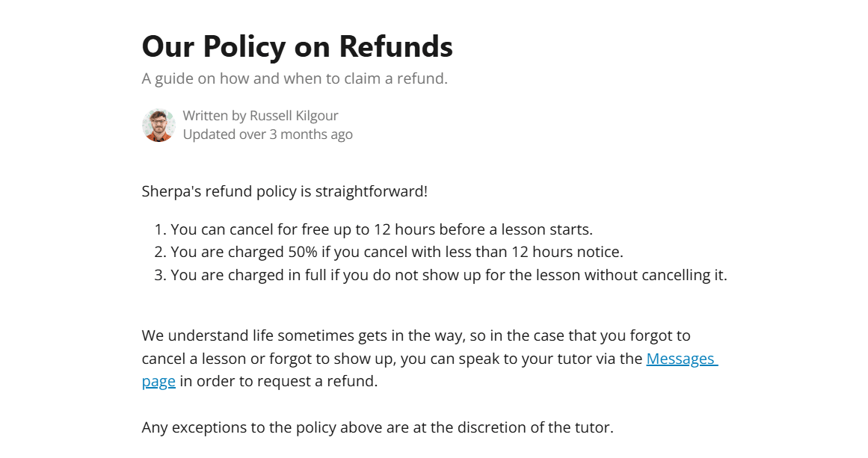Click the number 2 list marker
868x458 pixels.
[159, 252]
